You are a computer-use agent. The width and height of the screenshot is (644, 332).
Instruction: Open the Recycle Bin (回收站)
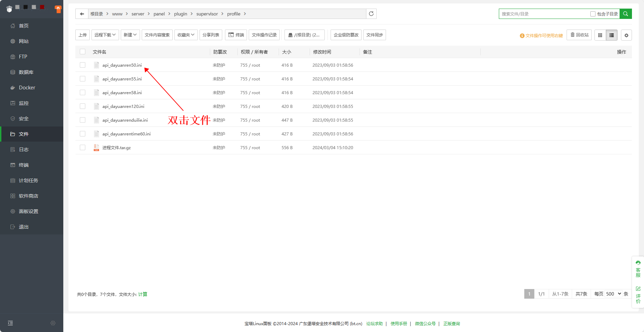(579, 35)
